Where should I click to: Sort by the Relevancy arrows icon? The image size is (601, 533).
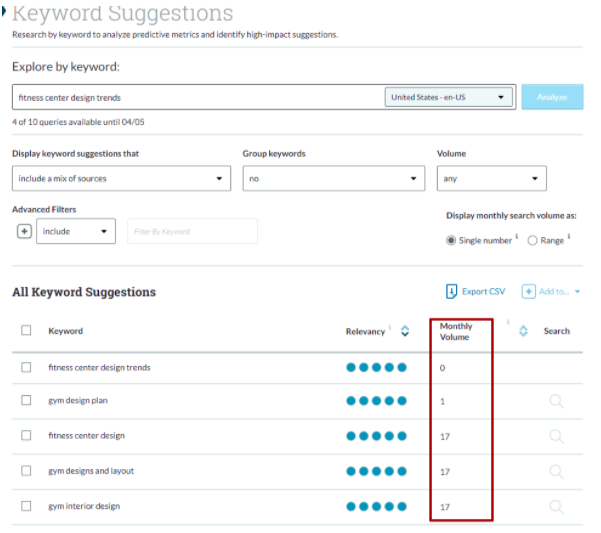(405, 331)
